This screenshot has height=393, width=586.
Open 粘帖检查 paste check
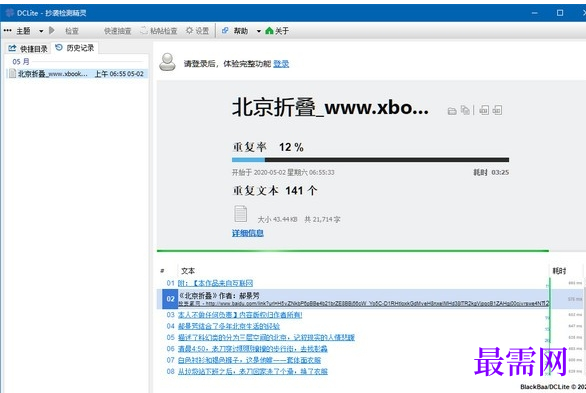163,31
